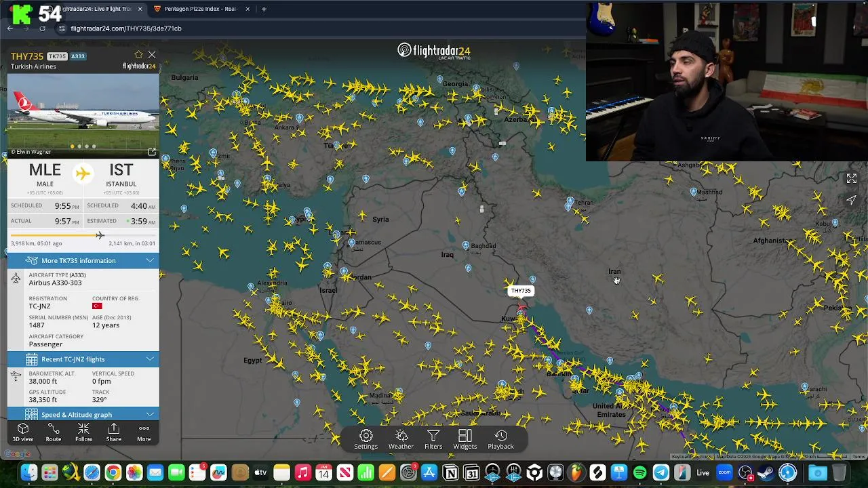Select the fourth aircraft photo carousel dot
The width and height of the screenshot is (868, 488).
[x=94, y=146]
